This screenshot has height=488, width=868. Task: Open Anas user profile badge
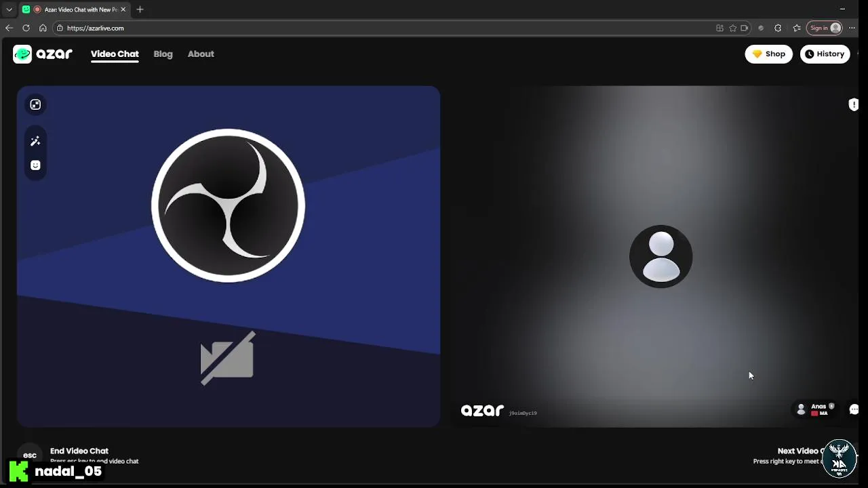coord(816,409)
